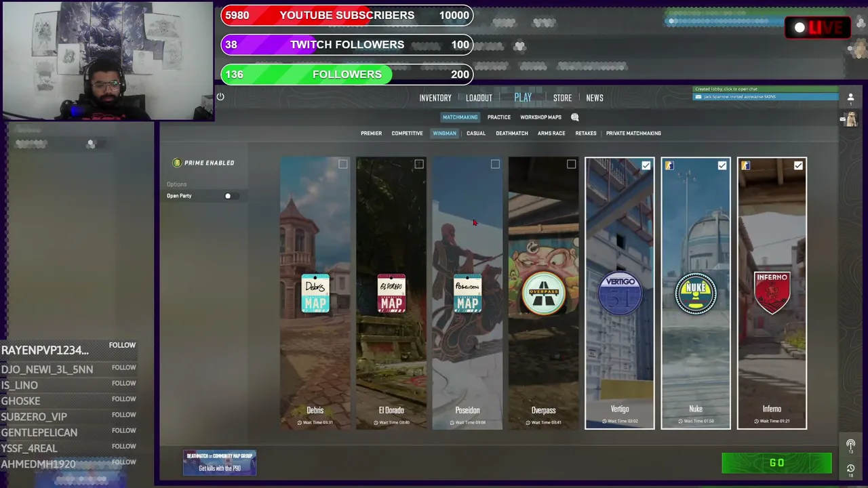Click the Twitch Followers progress bar
Screen dimensions: 868x488
[347, 45]
